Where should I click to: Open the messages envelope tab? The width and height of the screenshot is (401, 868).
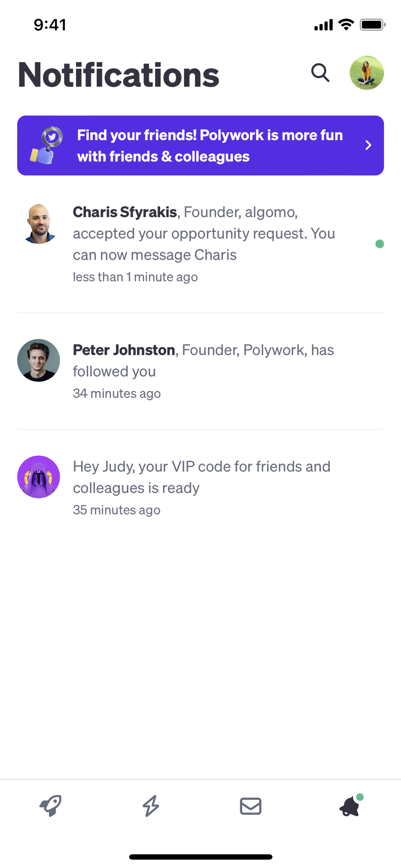click(x=250, y=806)
